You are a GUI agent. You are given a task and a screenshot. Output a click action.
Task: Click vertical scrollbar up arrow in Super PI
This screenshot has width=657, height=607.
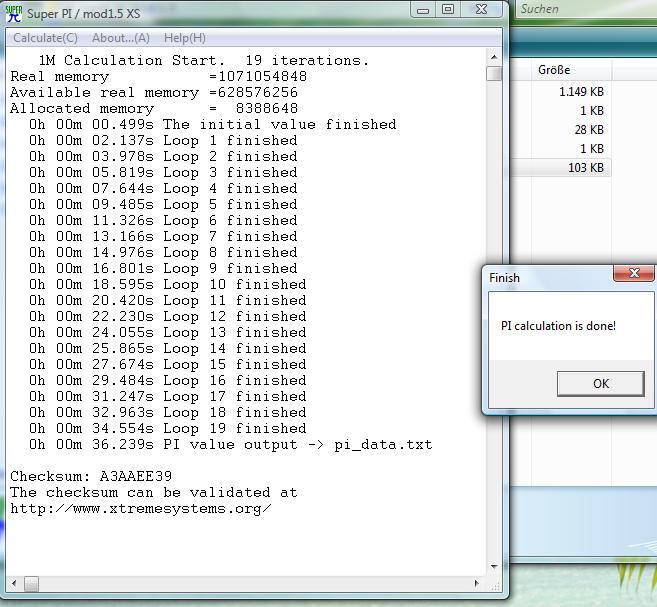coord(494,57)
